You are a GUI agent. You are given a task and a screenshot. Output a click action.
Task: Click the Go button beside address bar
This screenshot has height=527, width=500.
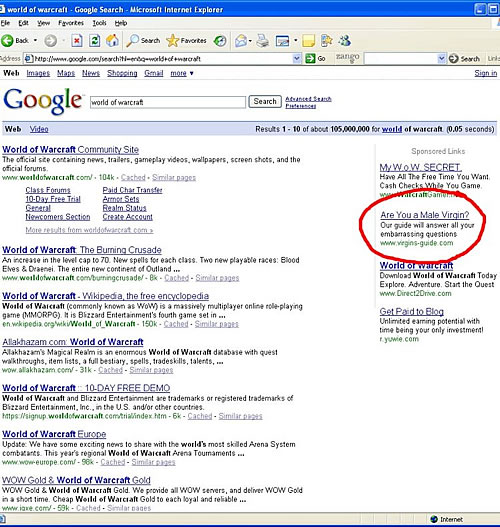(x=316, y=58)
